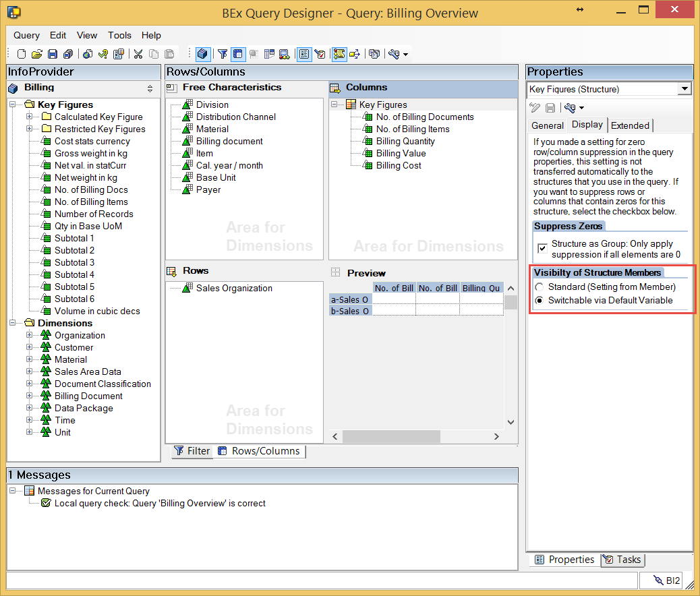700x596 pixels.
Task: Open the Help menu
Action: (x=151, y=35)
